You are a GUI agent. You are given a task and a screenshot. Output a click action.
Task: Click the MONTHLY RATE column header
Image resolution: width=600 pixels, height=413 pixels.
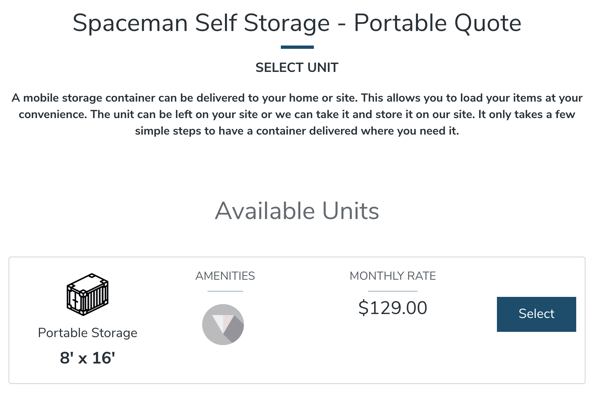click(393, 276)
